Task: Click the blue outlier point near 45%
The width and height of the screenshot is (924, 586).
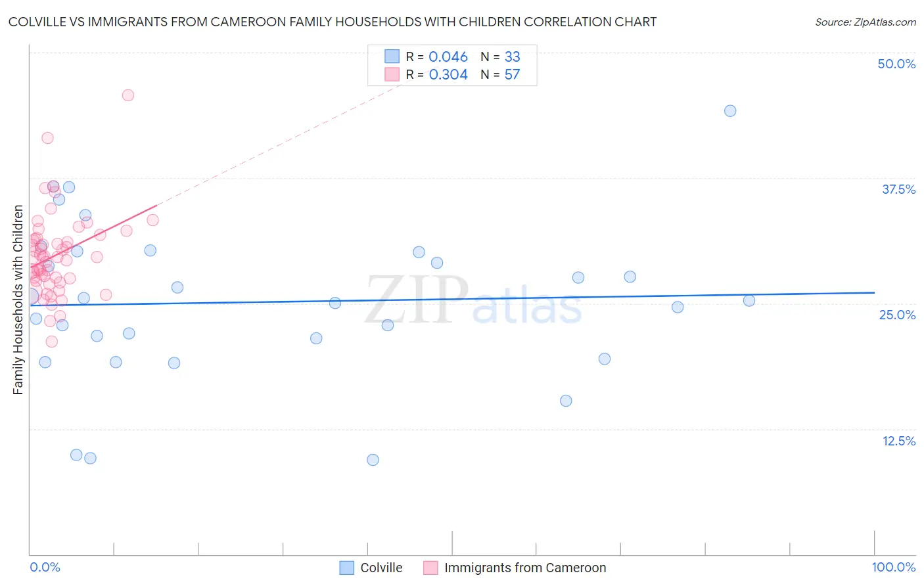Action: click(x=730, y=110)
